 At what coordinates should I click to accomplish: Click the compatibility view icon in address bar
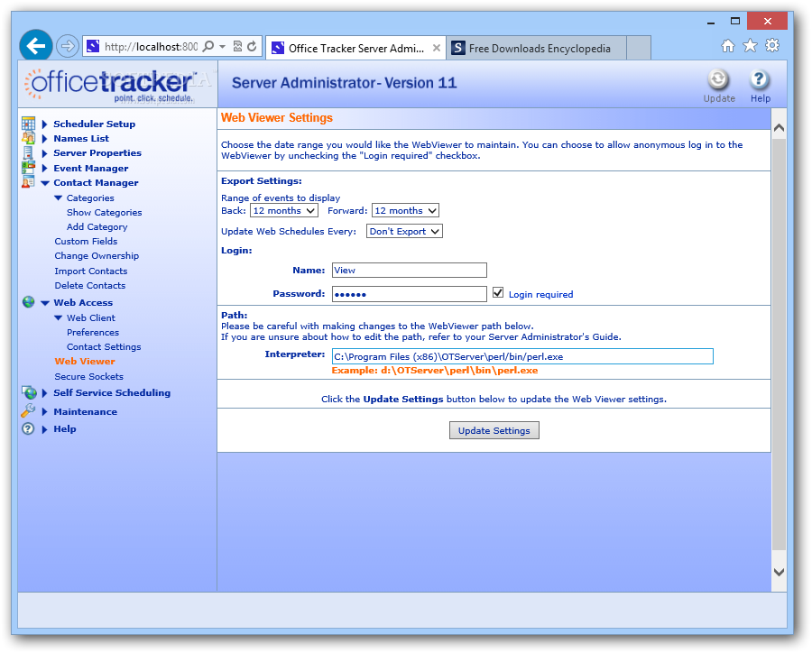237,46
